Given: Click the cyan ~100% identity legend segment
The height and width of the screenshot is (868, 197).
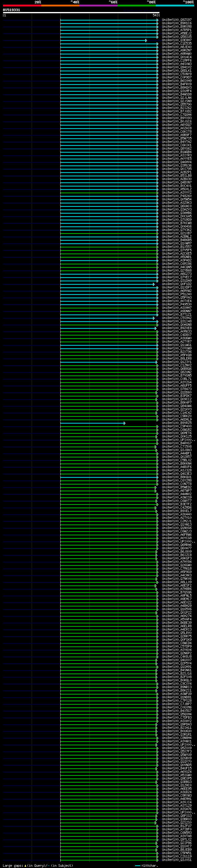Looking at the screenshot, I should point(175,6).
